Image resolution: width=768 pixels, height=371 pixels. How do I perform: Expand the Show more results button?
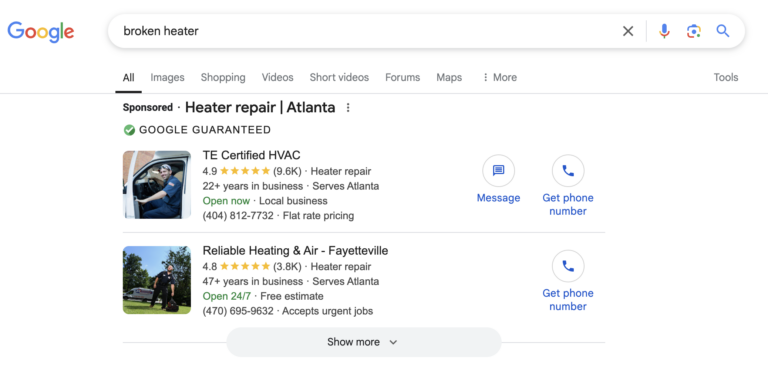[x=363, y=342]
